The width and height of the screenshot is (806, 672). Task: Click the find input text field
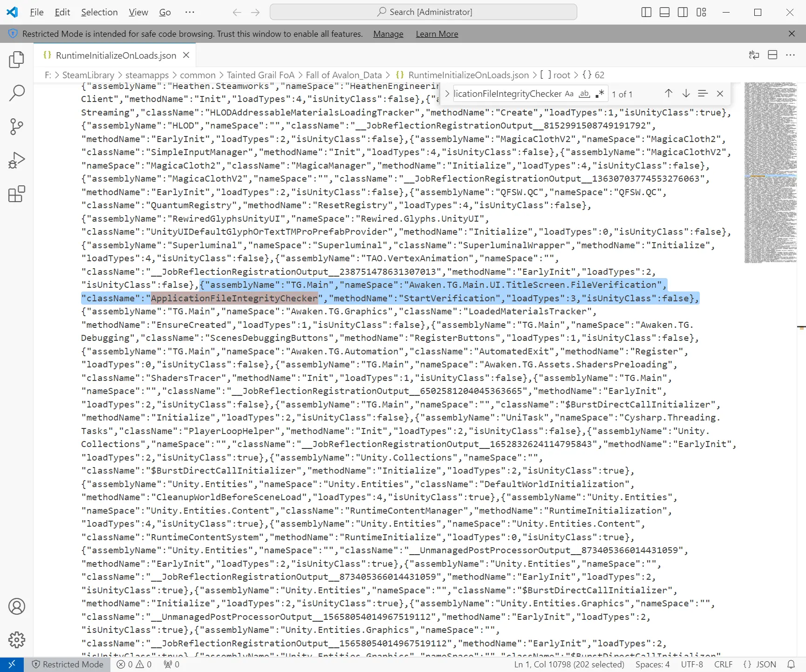point(507,94)
